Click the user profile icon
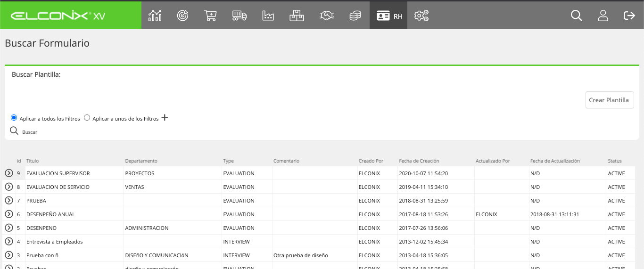The width and height of the screenshot is (644, 269). [x=603, y=16]
